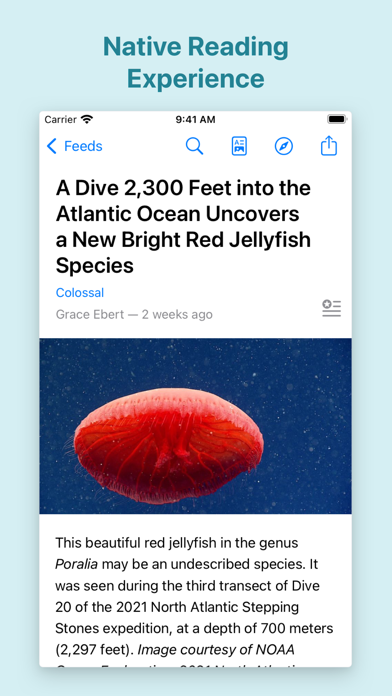Tap the back chevron arrow

tap(51, 146)
